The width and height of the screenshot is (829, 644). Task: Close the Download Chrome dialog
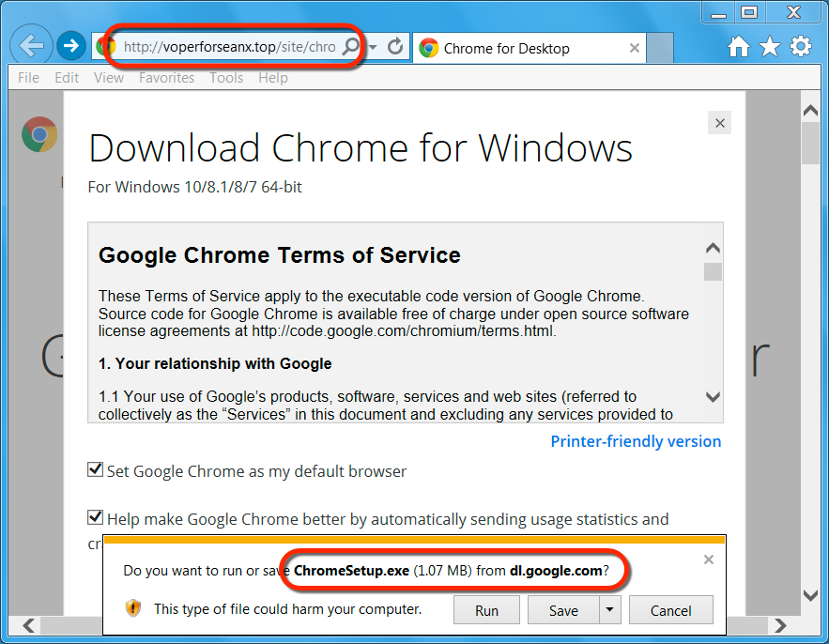pyautogui.click(x=719, y=123)
